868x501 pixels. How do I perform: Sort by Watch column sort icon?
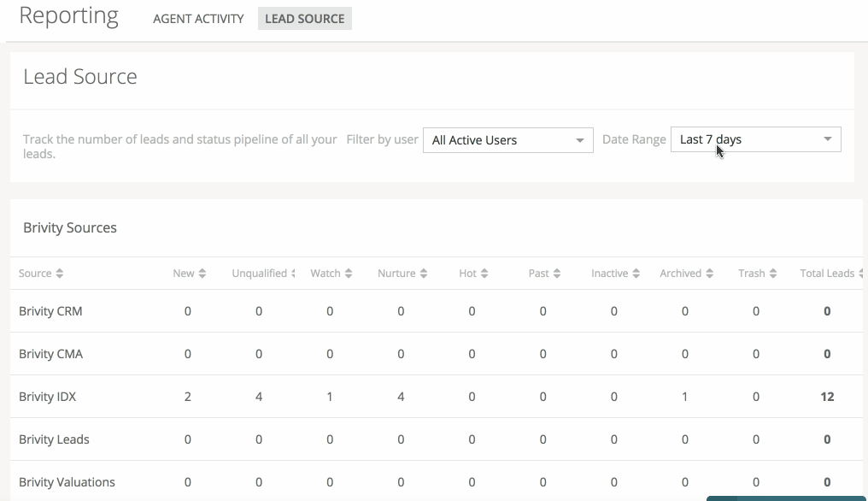pos(349,274)
